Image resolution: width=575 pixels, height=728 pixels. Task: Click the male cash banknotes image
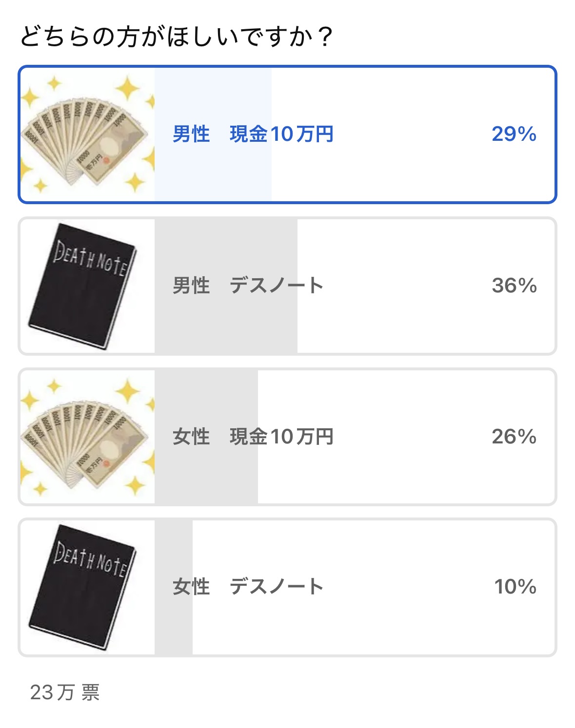tap(87, 134)
